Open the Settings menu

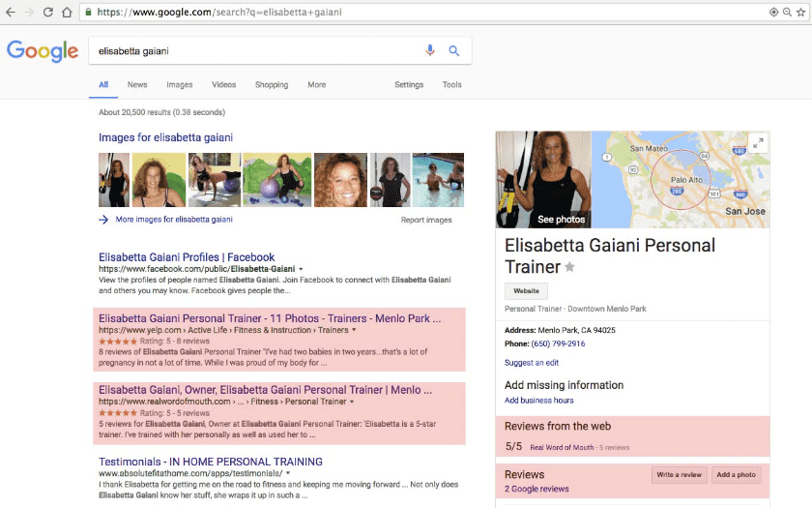(x=409, y=84)
